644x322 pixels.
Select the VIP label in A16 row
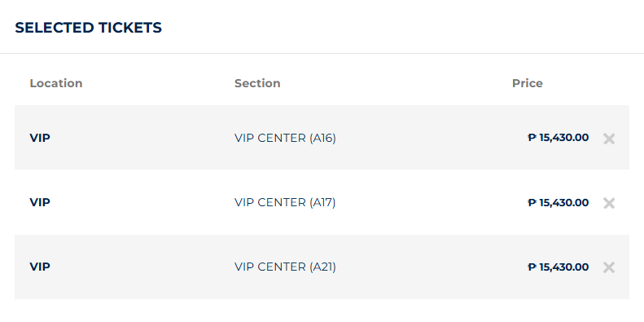point(40,138)
